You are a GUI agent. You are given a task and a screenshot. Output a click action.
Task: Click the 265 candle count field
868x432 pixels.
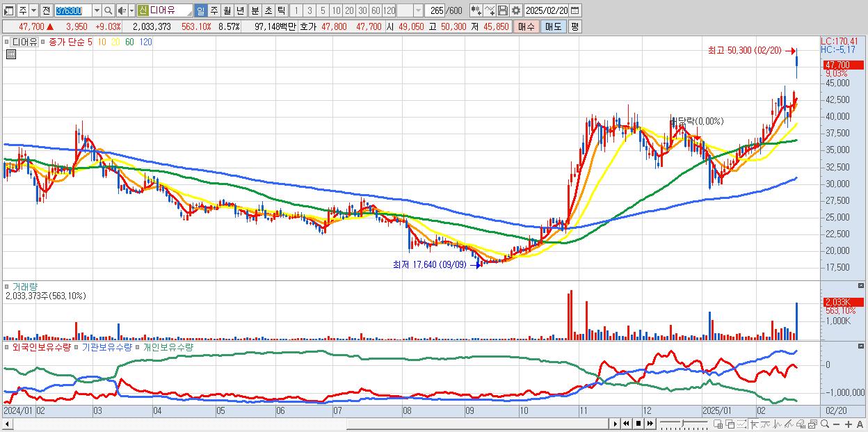435,10
